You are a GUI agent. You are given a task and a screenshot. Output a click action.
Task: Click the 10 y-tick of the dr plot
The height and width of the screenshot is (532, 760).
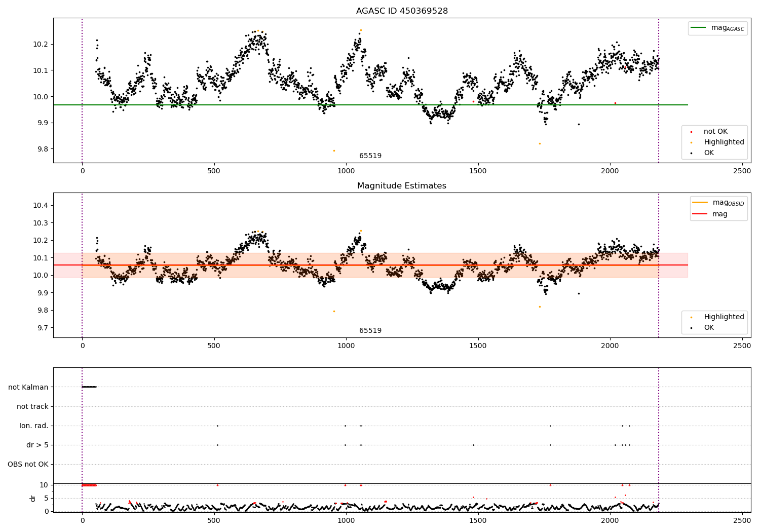pyautogui.click(x=45, y=485)
